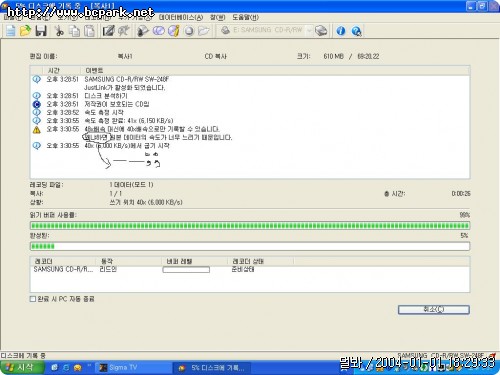
Task: Click the New compilation toolbar icon
Action: (x=10, y=31)
